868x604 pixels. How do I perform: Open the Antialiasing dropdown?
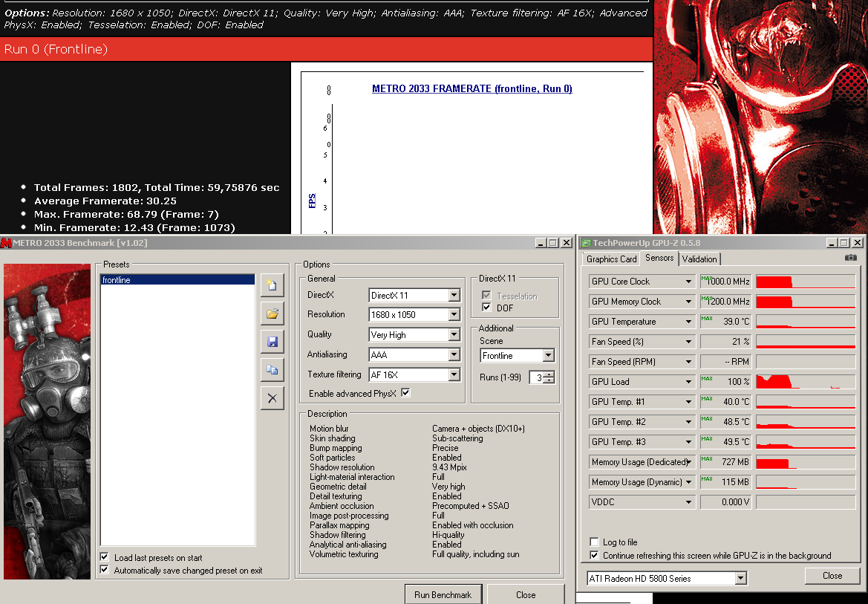pyautogui.click(x=454, y=354)
